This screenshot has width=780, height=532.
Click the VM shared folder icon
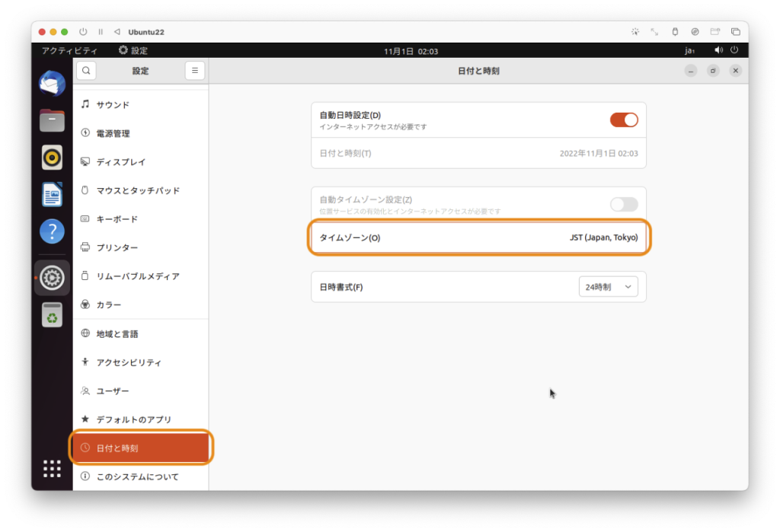click(x=714, y=32)
